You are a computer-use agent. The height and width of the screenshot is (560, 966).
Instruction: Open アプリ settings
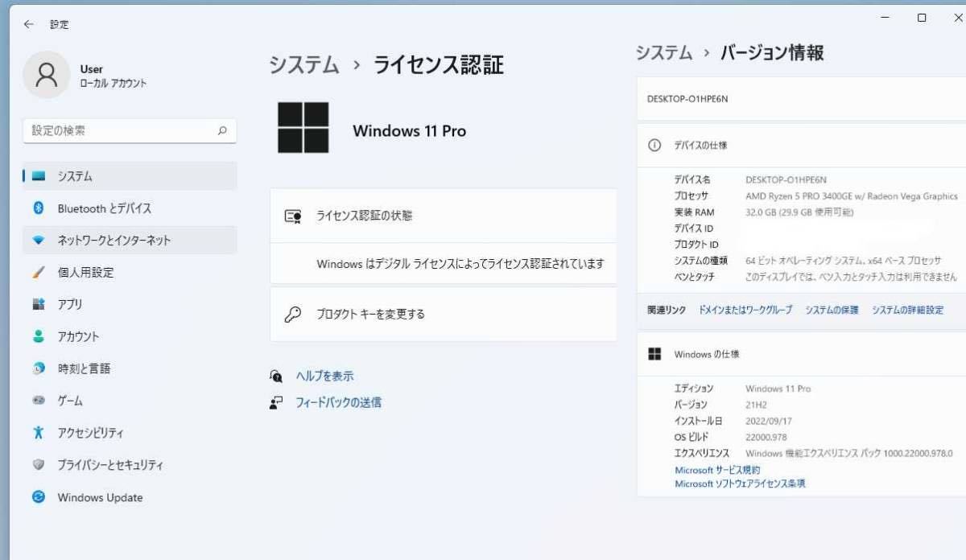coord(130,305)
